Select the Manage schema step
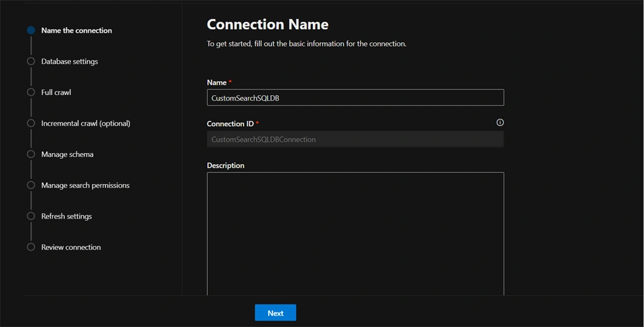Screen dimensions: 644x327 click(x=67, y=154)
